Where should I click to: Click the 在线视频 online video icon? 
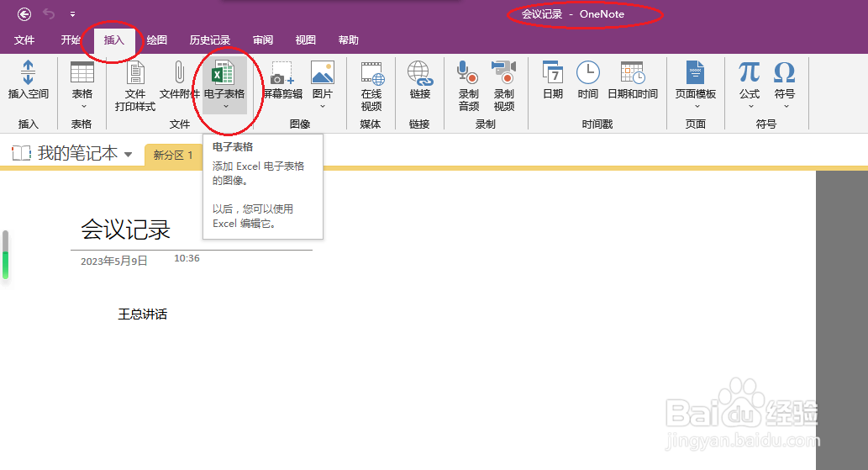tap(372, 73)
